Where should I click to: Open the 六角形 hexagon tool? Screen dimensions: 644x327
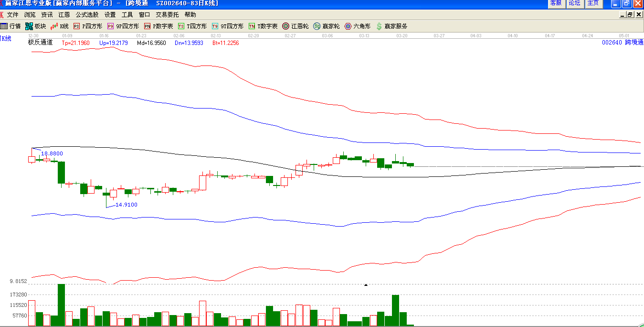(x=357, y=26)
